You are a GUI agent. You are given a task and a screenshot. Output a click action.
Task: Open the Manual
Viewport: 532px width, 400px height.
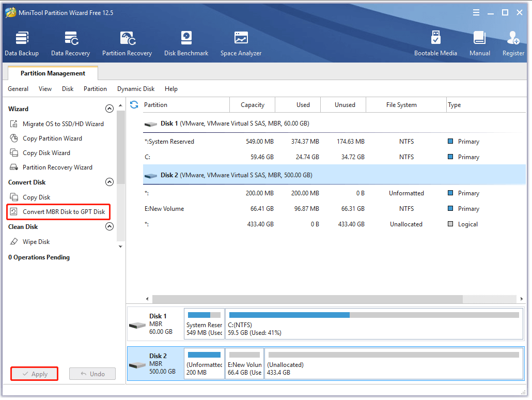click(479, 43)
